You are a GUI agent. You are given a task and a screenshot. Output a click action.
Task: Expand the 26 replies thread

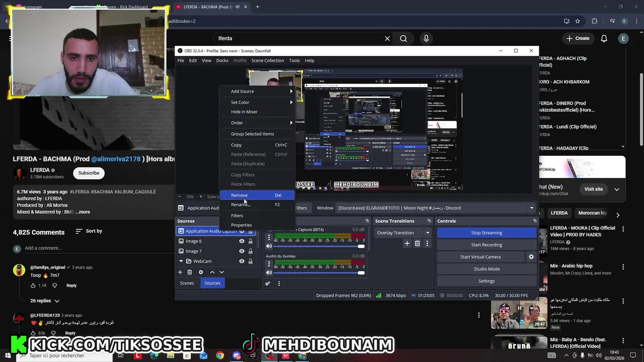tap(45, 301)
